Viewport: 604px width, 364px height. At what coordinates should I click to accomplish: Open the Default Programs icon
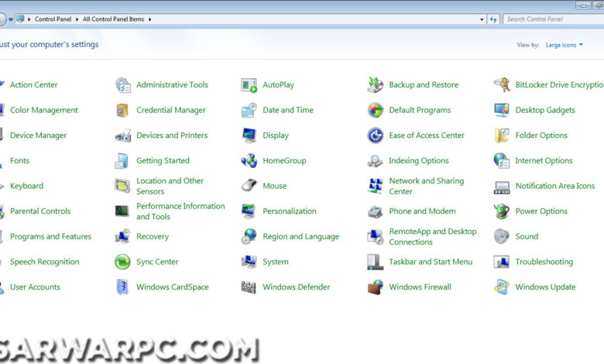click(376, 110)
